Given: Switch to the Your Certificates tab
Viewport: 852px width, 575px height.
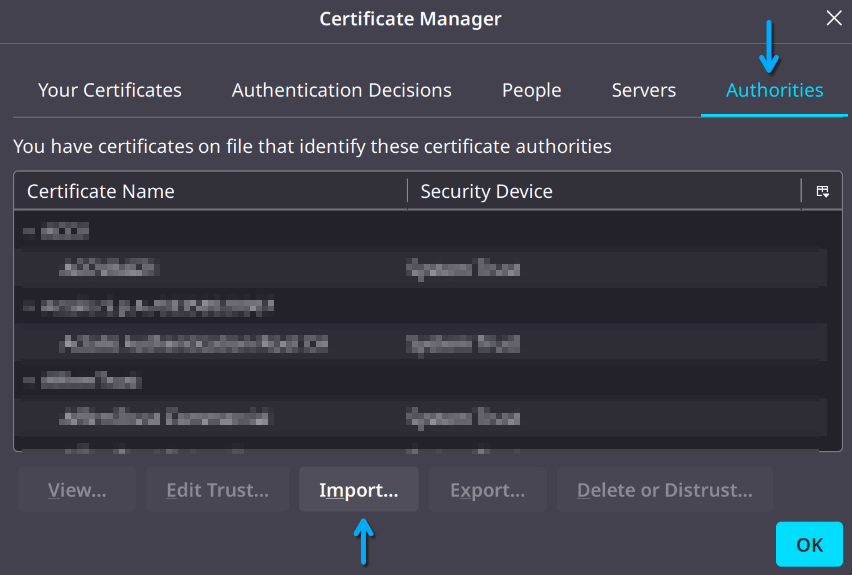Looking at the screenshot, I should [x=110, y=90].
